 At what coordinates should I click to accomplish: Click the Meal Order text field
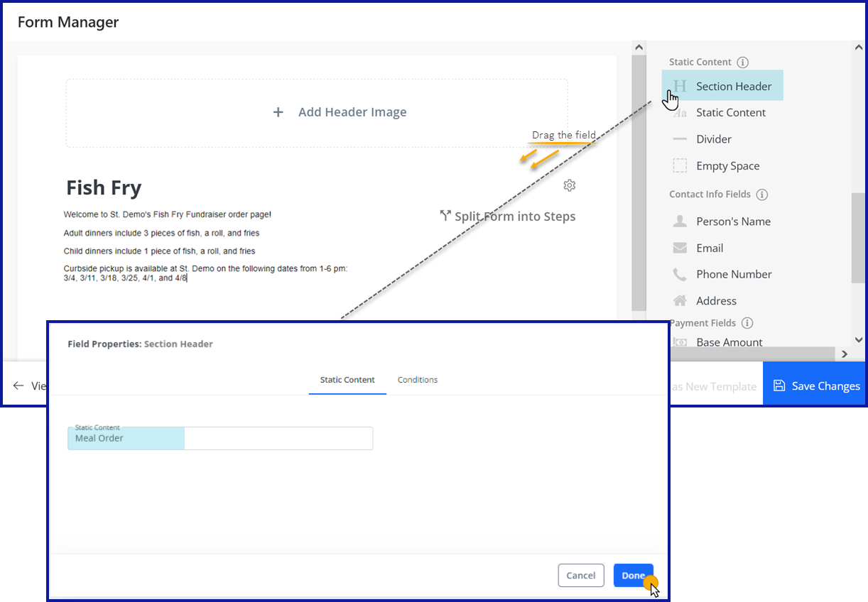(220, 439)
